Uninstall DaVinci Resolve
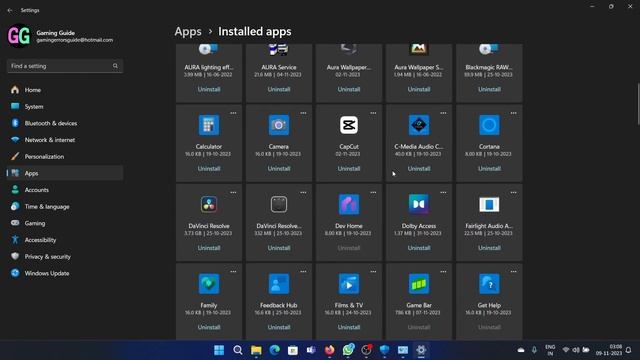This screenshot has width=640, height=360. [209, 248]
